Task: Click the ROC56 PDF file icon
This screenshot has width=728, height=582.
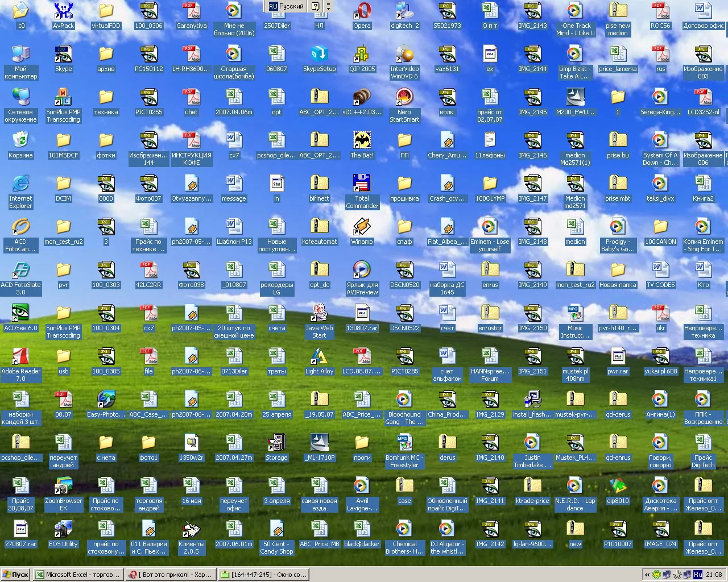Action: point(660,15)
